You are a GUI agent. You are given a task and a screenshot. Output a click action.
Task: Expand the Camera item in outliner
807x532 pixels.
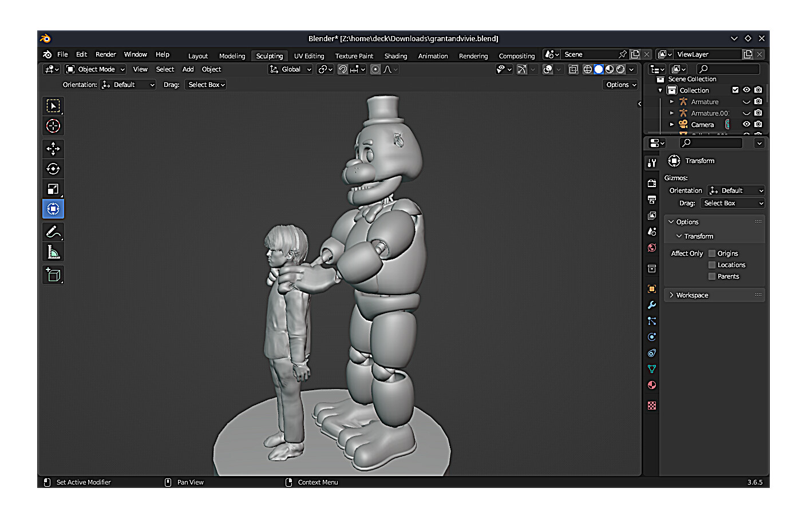672,124
